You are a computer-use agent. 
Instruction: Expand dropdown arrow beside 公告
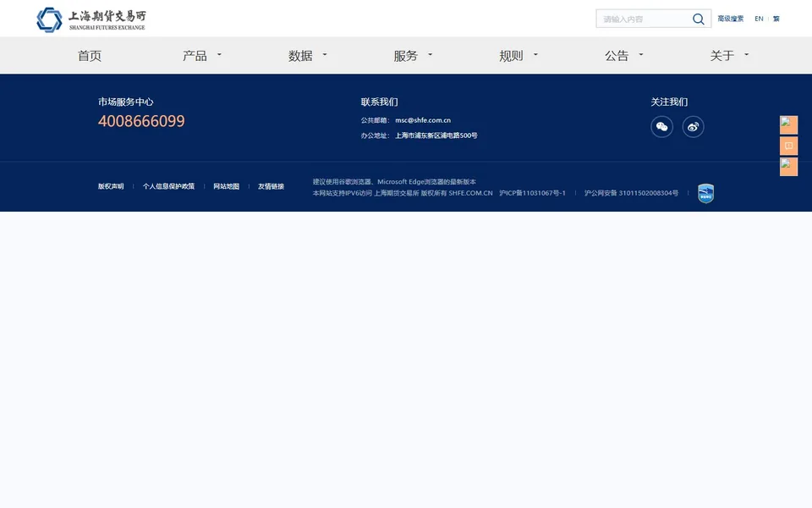pos(640,54)
